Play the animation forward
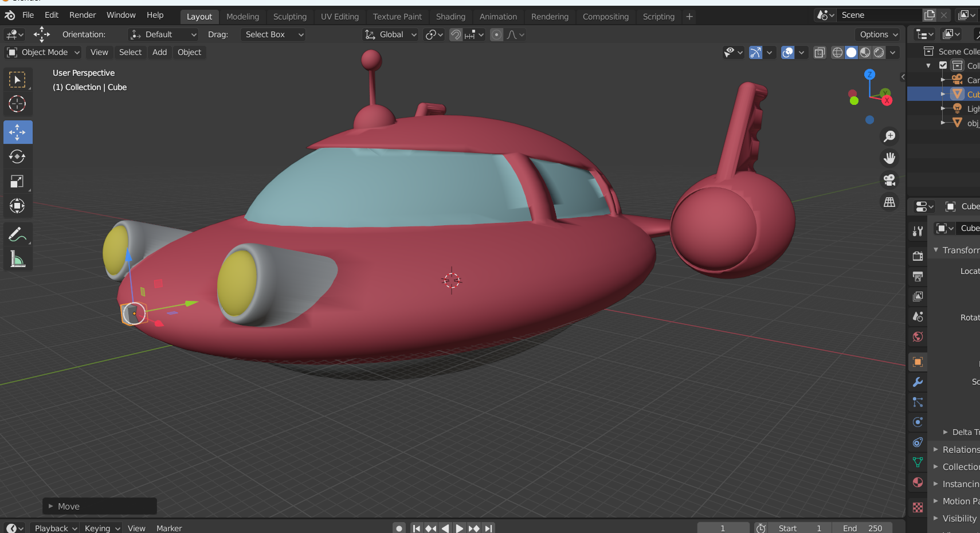Viewport: 980px width, 533px height. [x=459, y=528]
